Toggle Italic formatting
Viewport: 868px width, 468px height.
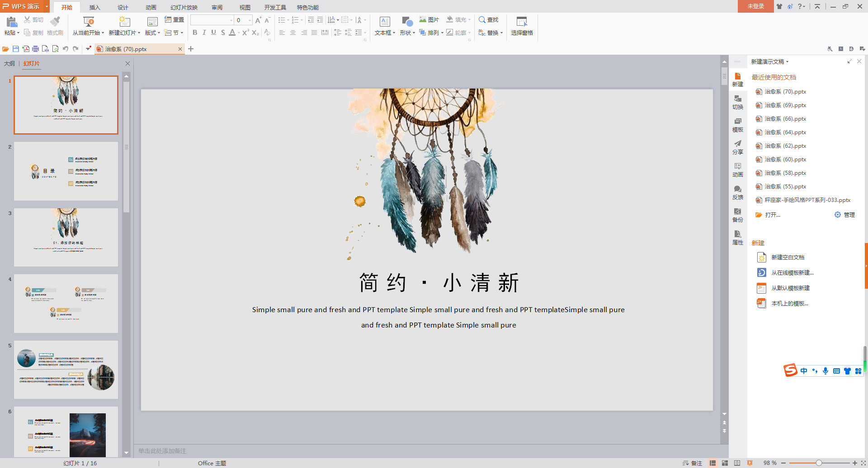click(x=204, y=33)
